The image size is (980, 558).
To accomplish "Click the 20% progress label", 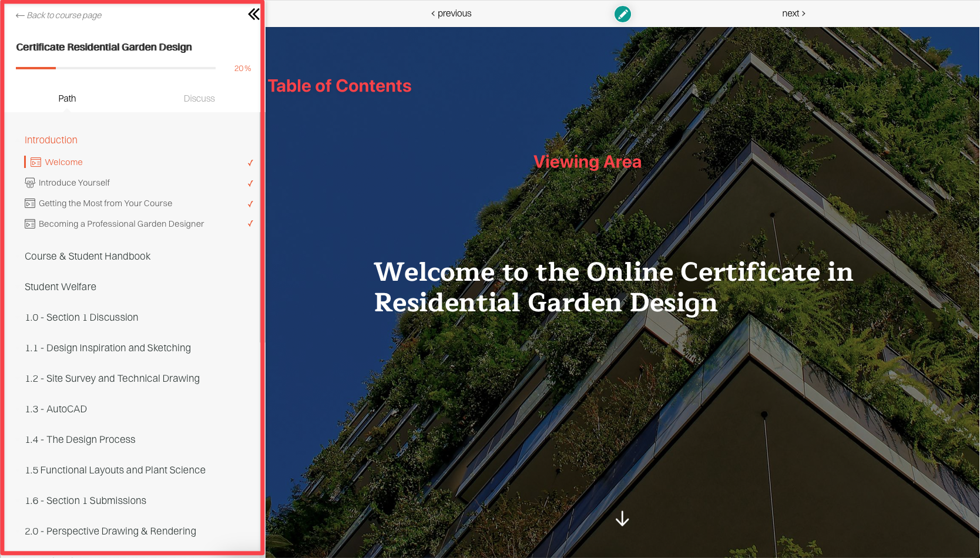I will 243,69.
